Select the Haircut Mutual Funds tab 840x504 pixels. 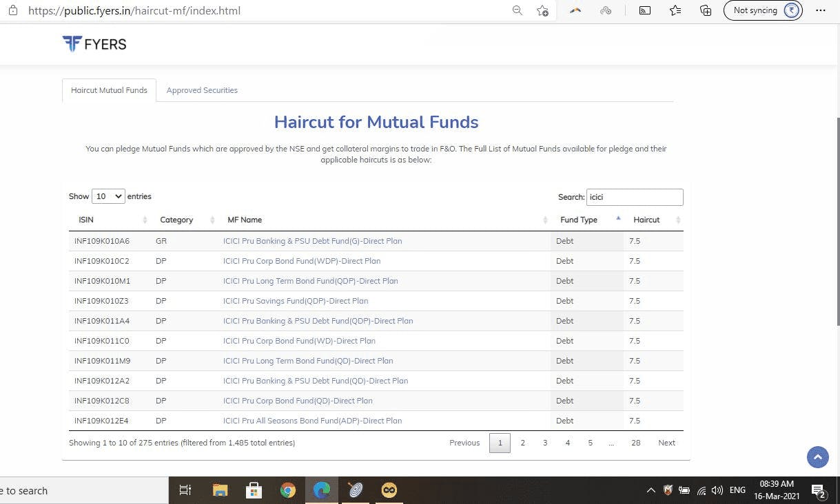tap(109, 90)
